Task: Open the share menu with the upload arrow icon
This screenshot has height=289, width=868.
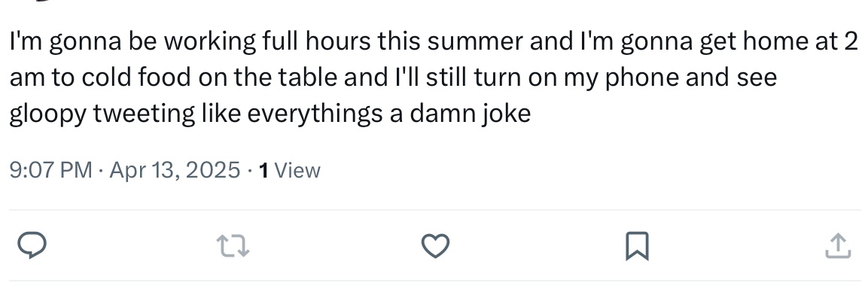Action: pos(838,246)
